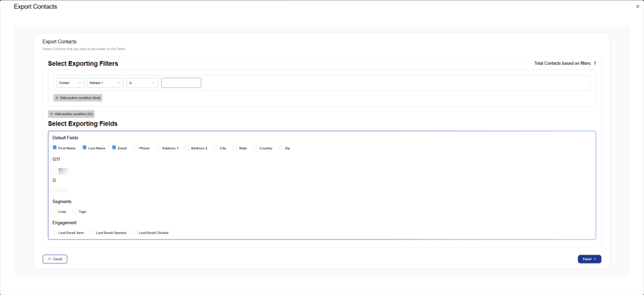
Task: Click the back arrow icon on Cancel
Action: 49,259
